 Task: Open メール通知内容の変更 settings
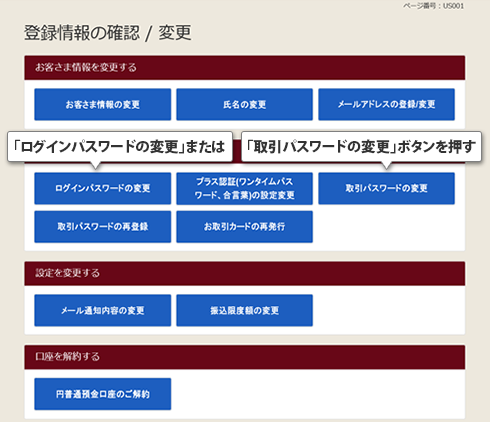[x=103, y=310]
